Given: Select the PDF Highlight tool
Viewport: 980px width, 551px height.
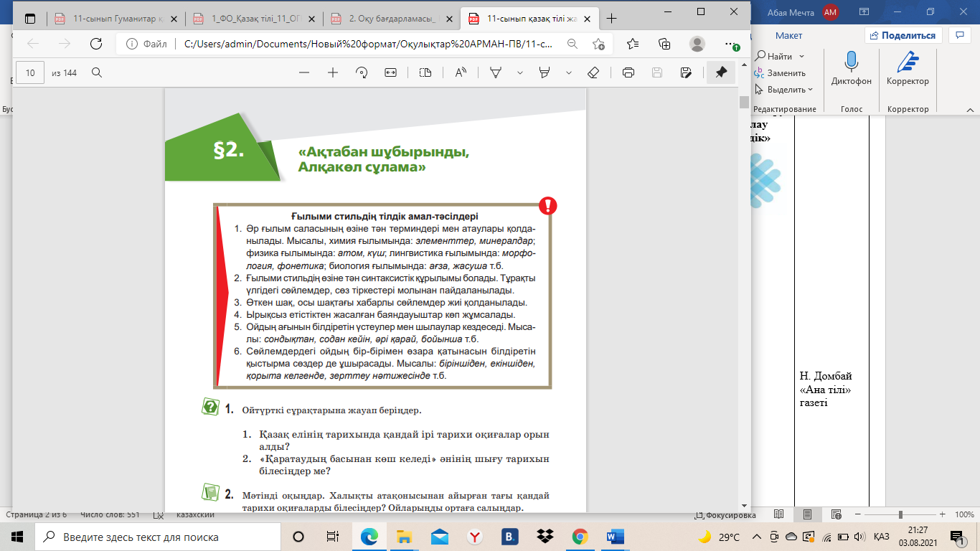Looking at the screenshot, I should [545, 72].
